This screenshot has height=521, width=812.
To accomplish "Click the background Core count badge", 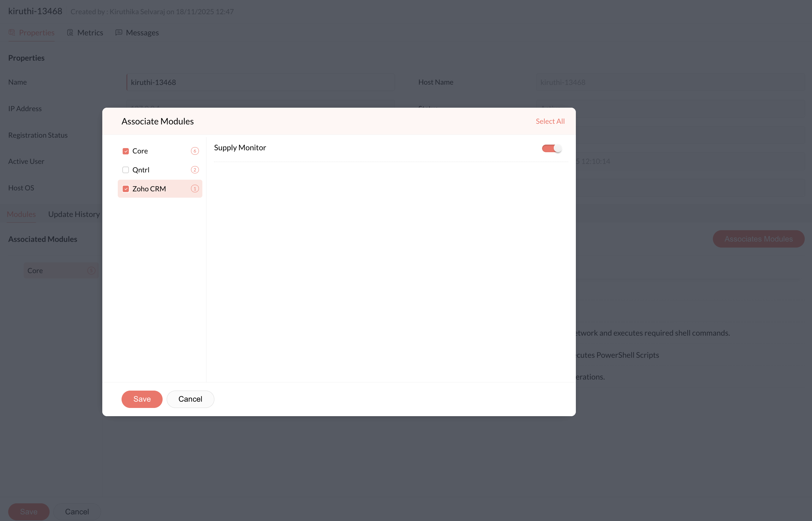I will point(91,271).
